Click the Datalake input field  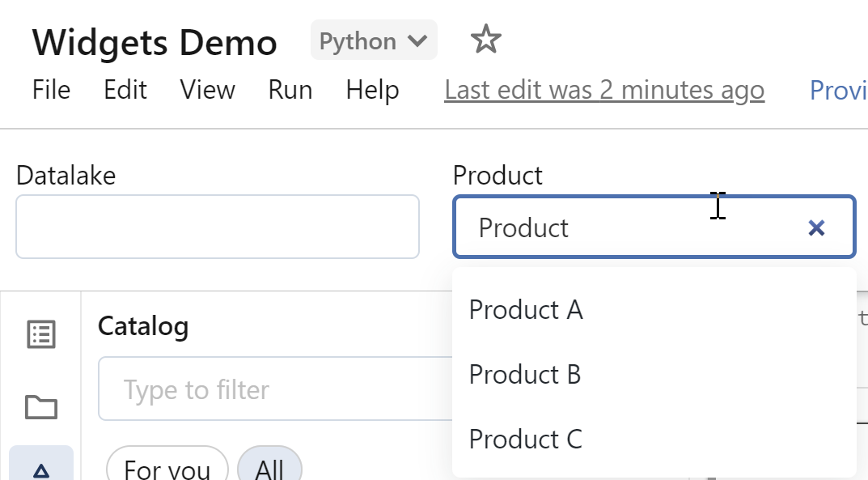(x=217, y=227)
